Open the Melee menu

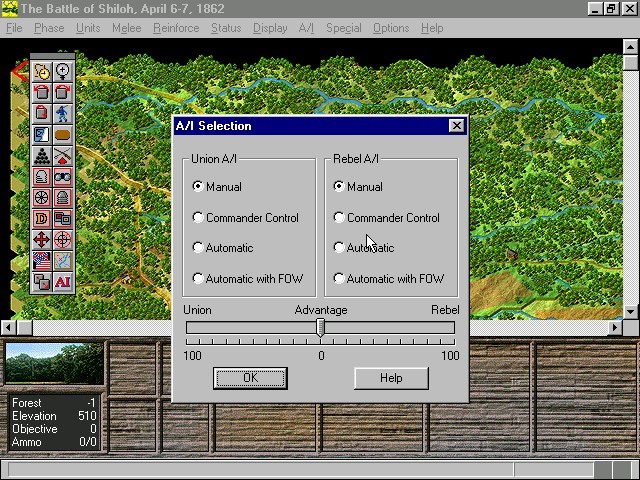(127, 28)
